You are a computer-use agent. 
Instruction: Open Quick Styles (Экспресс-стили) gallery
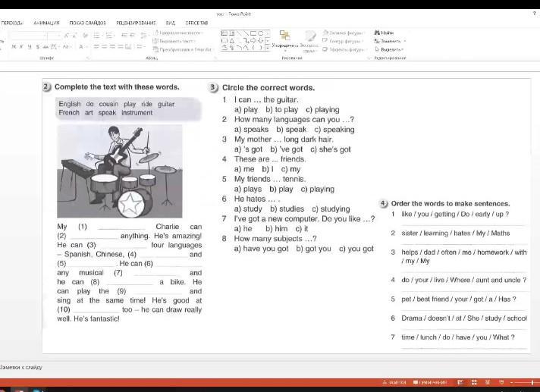coord(309,38)
